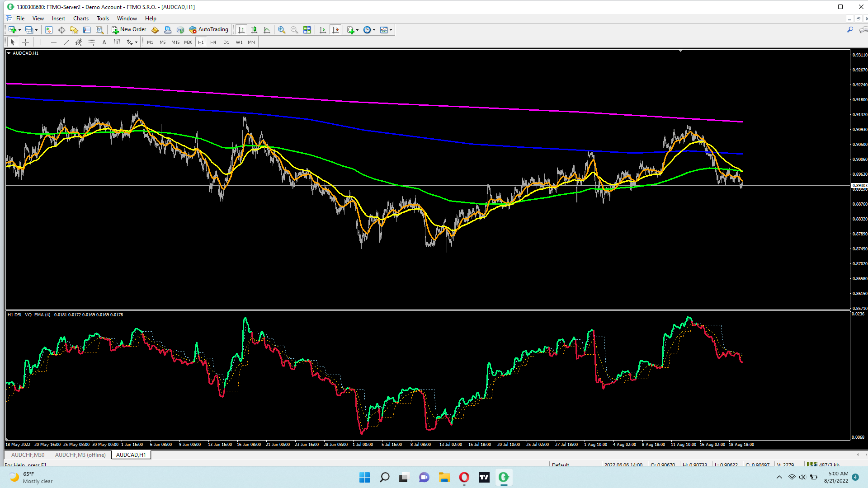This screenshot has height=488, width=868.
Task: Switch to the AUDCHF,M30 chart tab
Action: pos(28,455)
